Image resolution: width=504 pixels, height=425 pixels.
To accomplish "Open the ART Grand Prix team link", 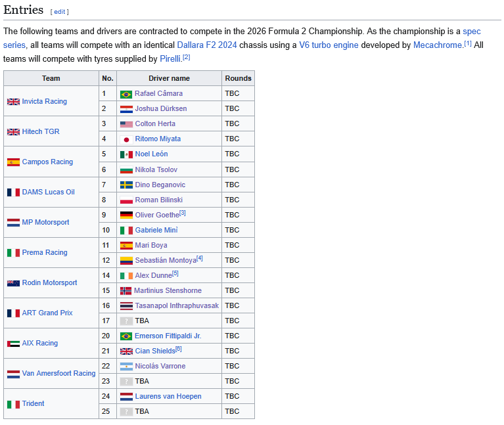I will 47,313.
